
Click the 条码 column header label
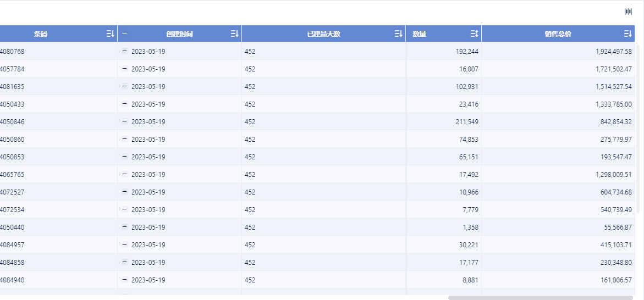pos(41,34)
